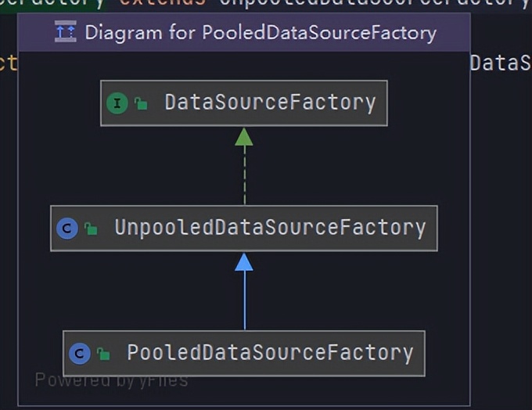Click the green interface icon on DataSourceFactory
The height and width of the screenshot is (410, 532).
[117, 102]
